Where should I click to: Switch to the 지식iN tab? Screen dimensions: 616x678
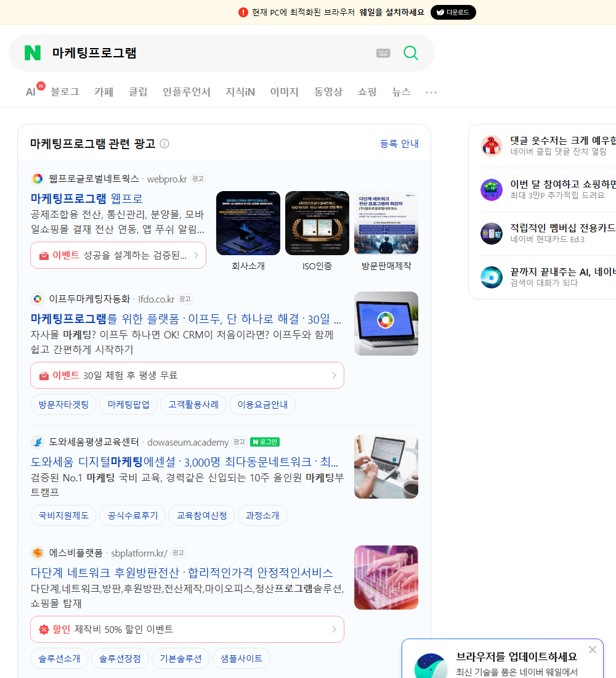pos(240,92)
